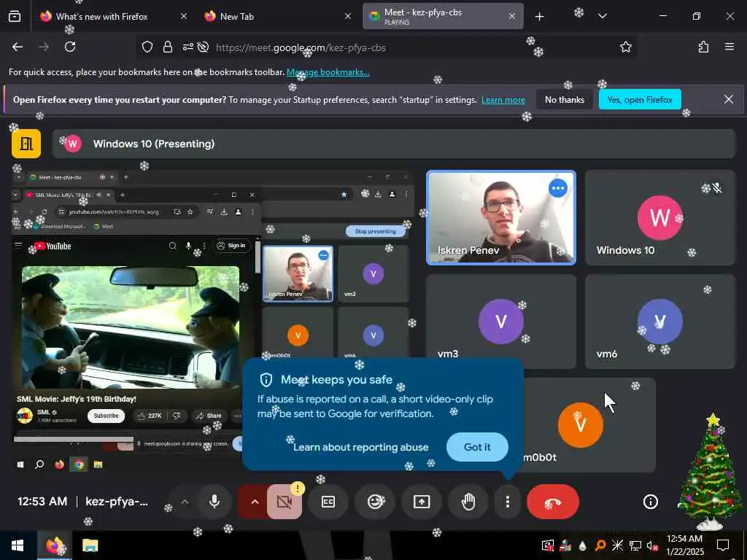This screenshot has height=560, width=747.
Task: Expand camera settings arrow
Action: (255, 502)
